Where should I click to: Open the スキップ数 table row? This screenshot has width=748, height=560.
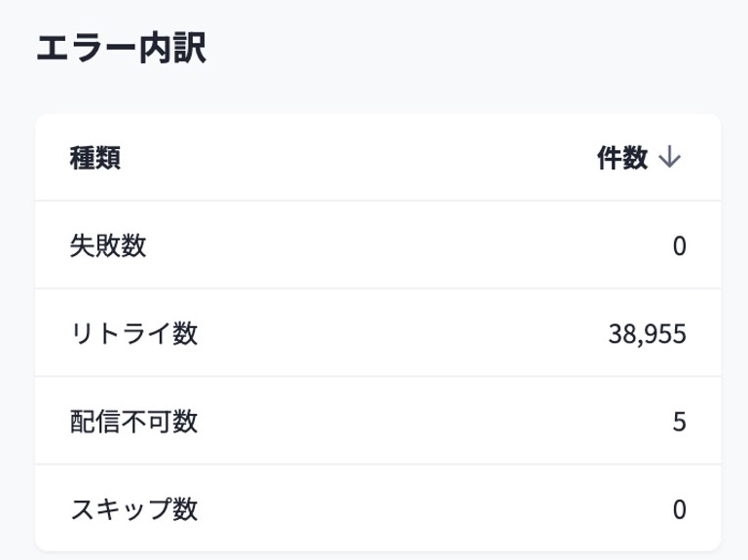pyautogui.click(x=378, y=509)
